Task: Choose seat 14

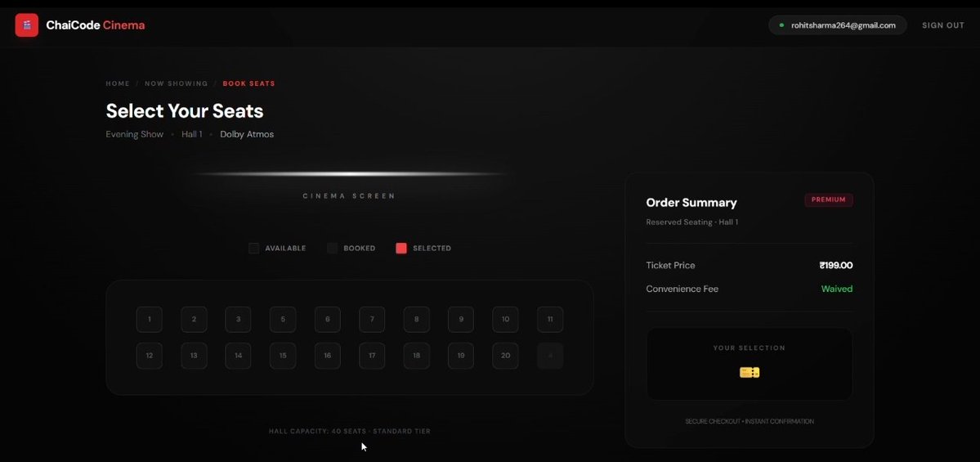Action: click(238, 356)
